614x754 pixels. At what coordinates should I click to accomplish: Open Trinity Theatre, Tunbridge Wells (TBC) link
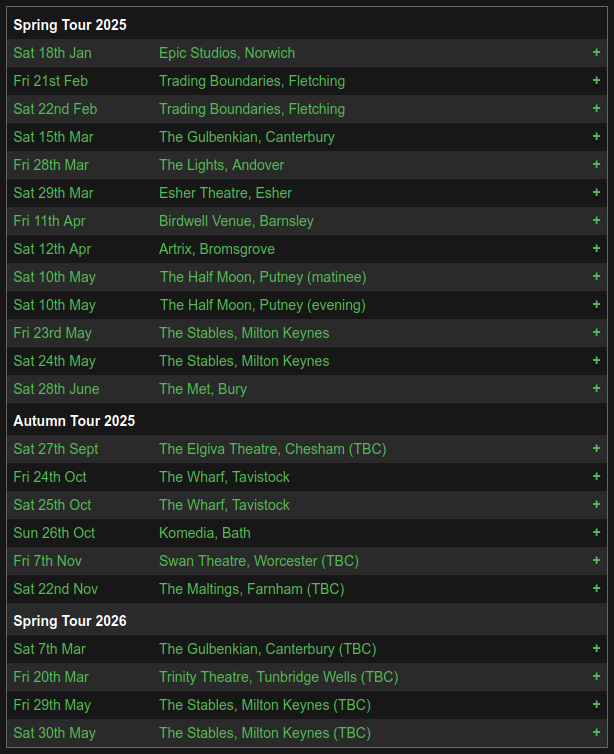[x=279, y=677]
